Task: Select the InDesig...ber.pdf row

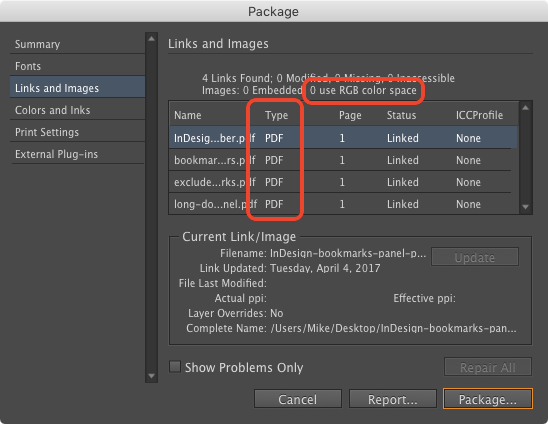Action: pyautogui.click(x=343, y=138)
